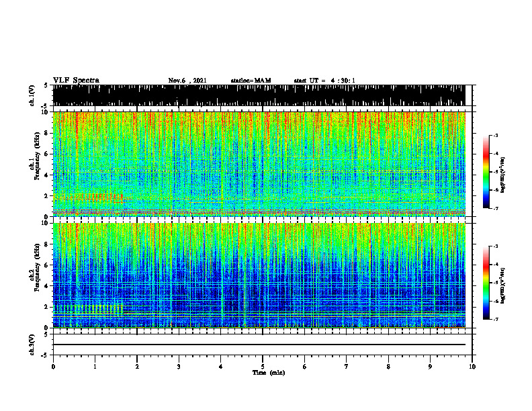Click the "VLF Spectra" title text
The height and width of the screenshot is (411, 532).
(76, 81)
